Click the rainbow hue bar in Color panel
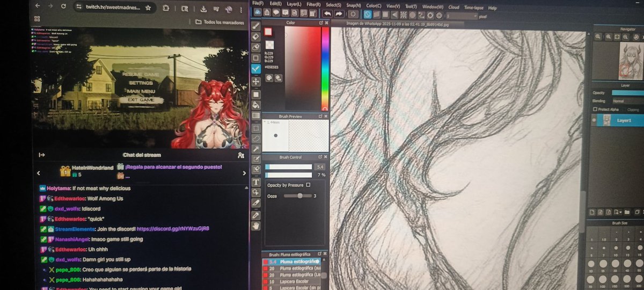 (325, 68)
